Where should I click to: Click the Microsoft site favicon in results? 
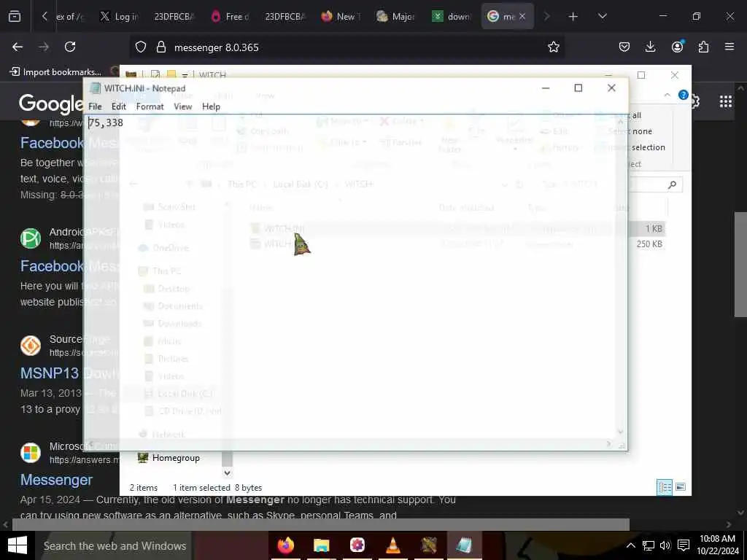(x=31, y=452)
